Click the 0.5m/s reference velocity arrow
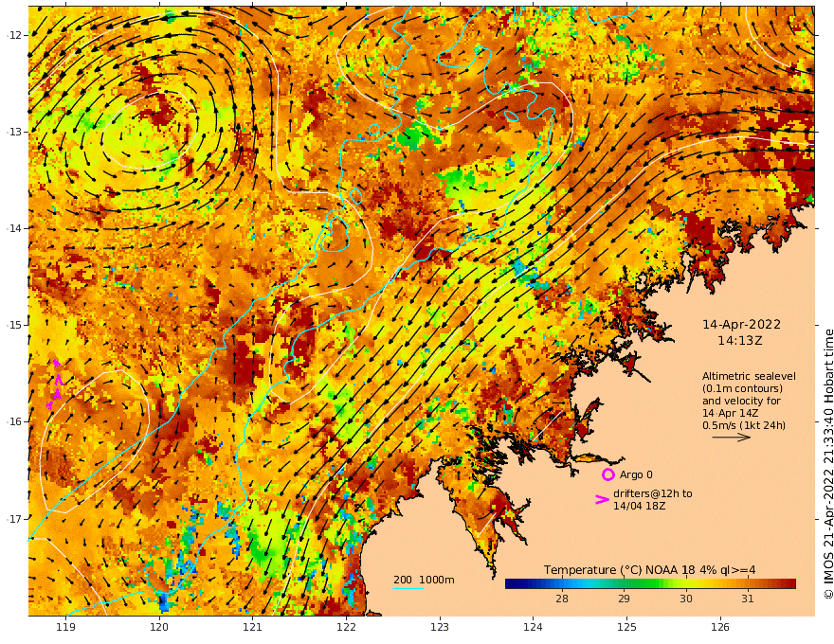The height and width of the screenshot is (644, 834). [732, 438]
